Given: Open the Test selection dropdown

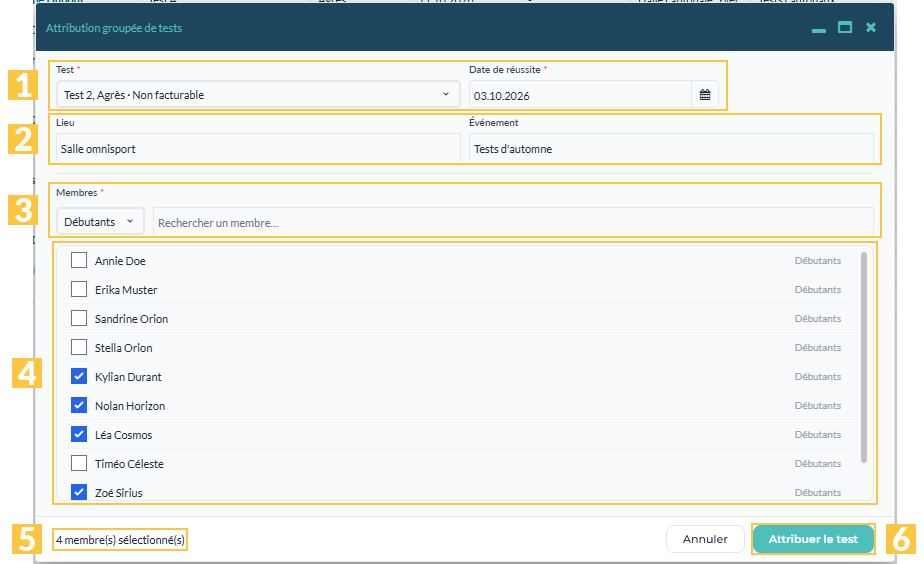Looking at the screenshot, I should pyautogui.click(x=258, y=94).
